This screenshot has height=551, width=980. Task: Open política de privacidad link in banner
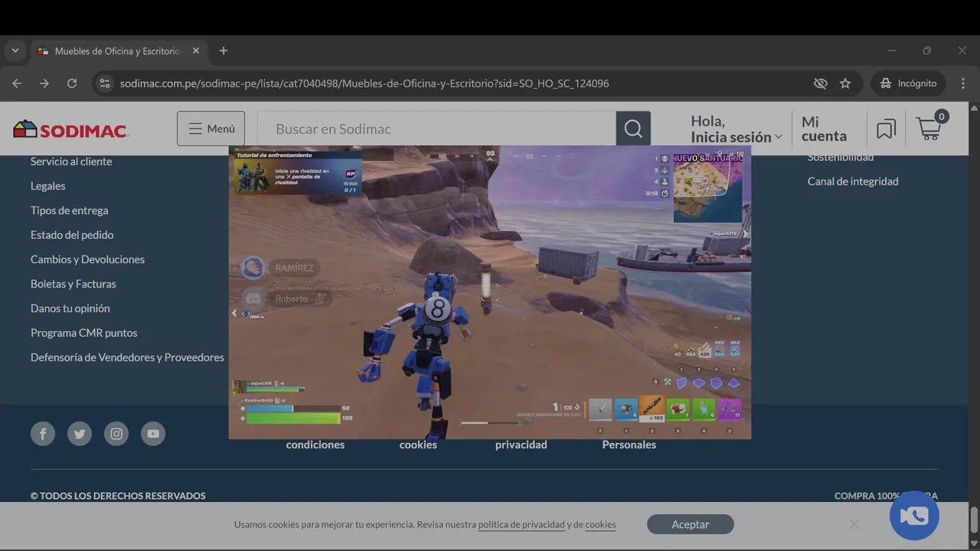[521, 524]
